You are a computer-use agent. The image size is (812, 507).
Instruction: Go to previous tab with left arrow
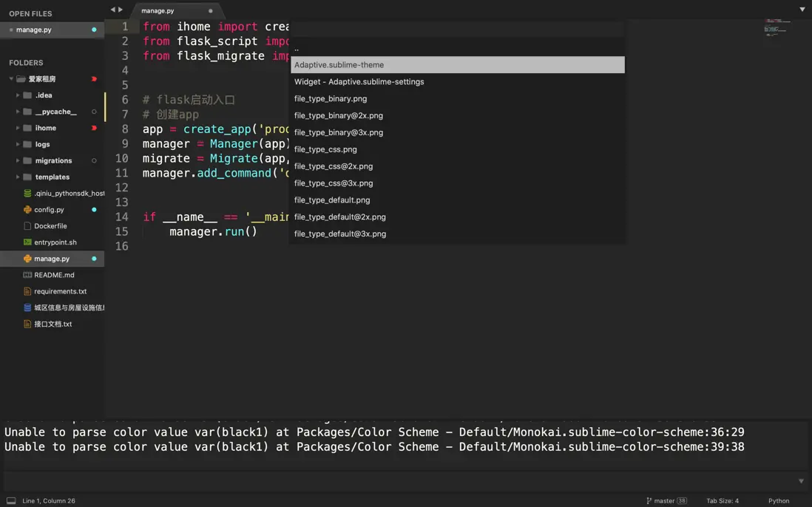(112, 10)
